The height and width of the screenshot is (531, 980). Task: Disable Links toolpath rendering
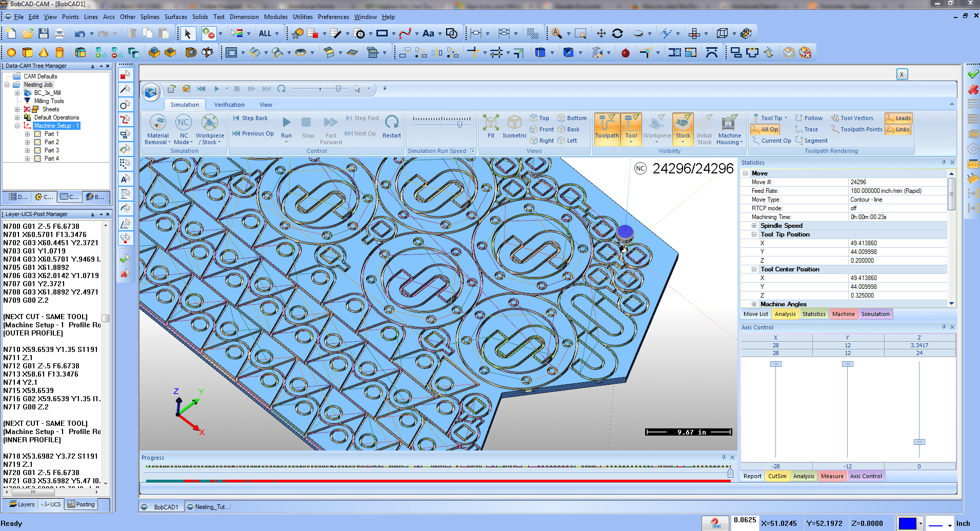point(897,129)
